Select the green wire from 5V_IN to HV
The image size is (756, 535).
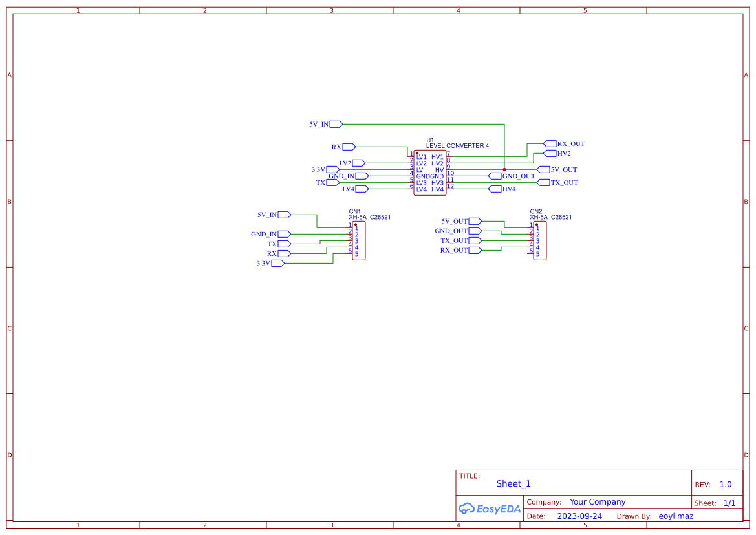424,124
